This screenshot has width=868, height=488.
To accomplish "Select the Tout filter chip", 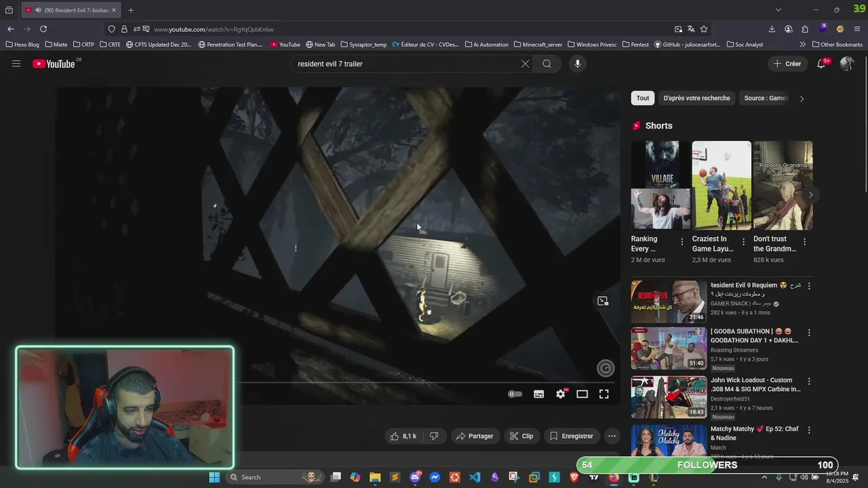I will click(643, 98).
